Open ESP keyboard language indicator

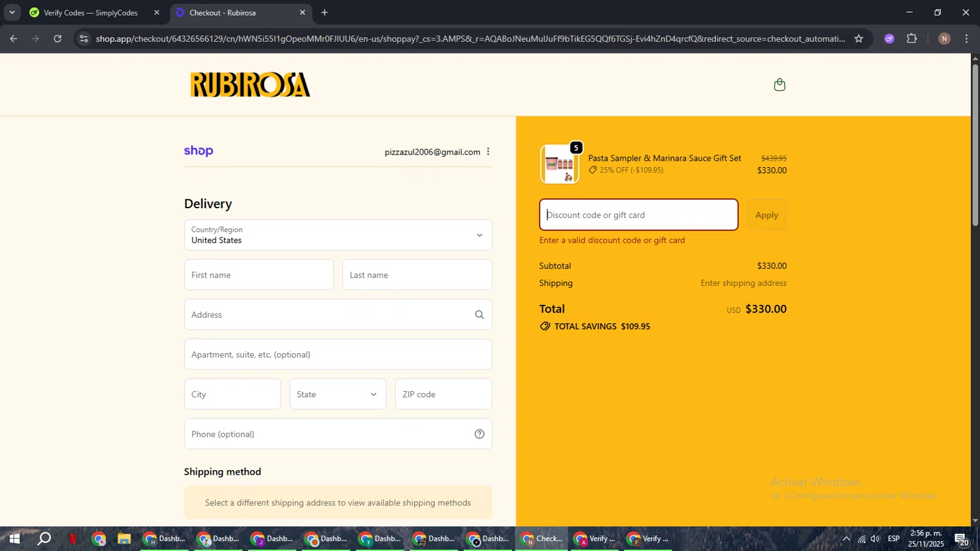pos(894,539)
